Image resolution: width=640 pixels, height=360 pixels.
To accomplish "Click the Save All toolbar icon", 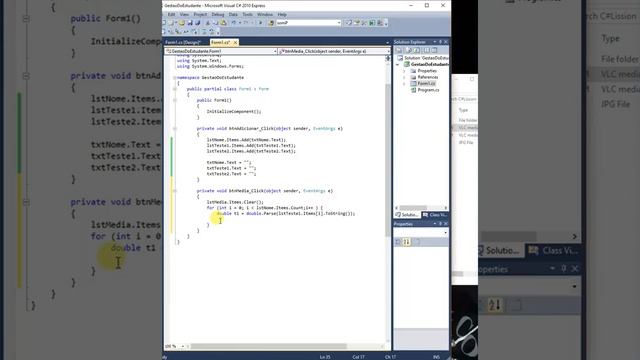I will tap(198, 23).
